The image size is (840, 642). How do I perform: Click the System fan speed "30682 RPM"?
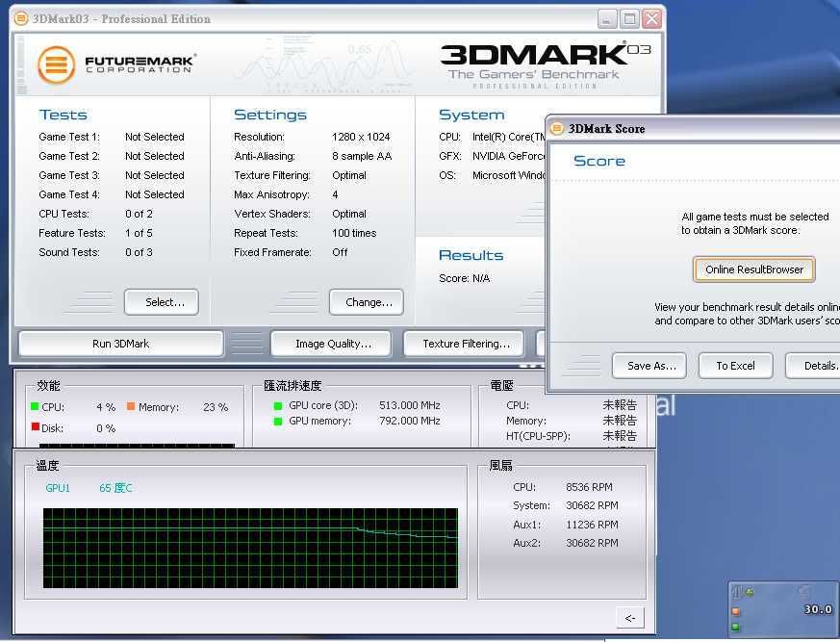[x=592, y=505]
